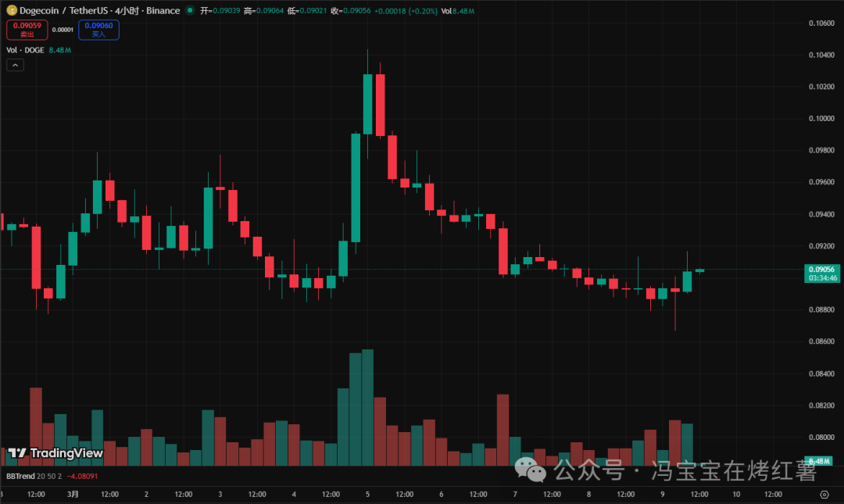Viewport: 844px width, 504px height.
Task: Click the tallest green candle near March 5
Action: tap(356, 188)
